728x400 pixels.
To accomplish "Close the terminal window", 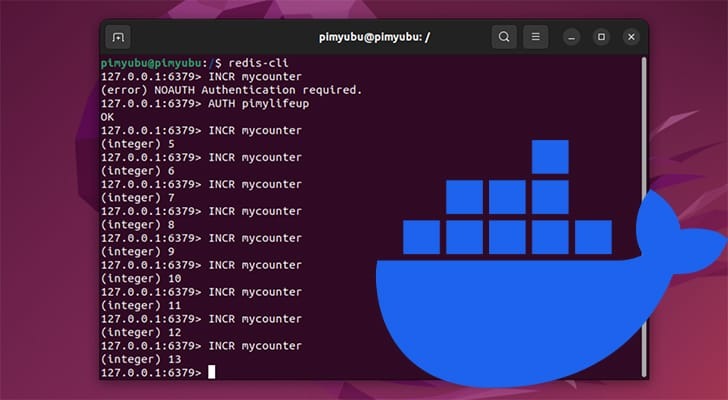I will point(631,37).
